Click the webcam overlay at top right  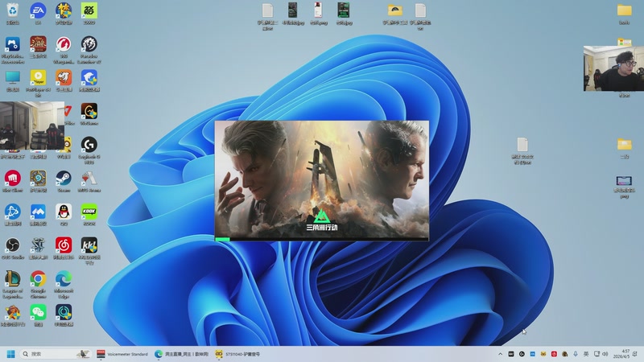(x=613, y=68)
